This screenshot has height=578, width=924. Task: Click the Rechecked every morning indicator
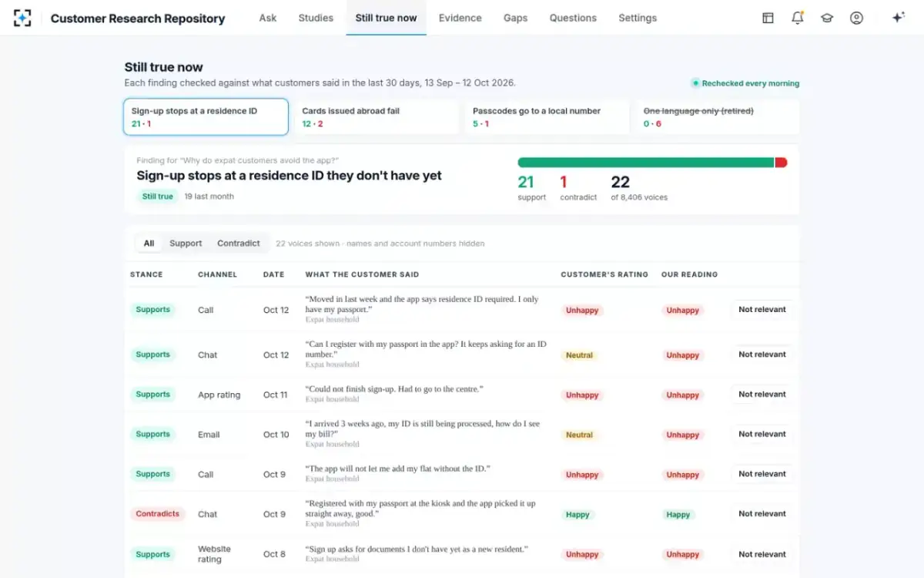745,83
